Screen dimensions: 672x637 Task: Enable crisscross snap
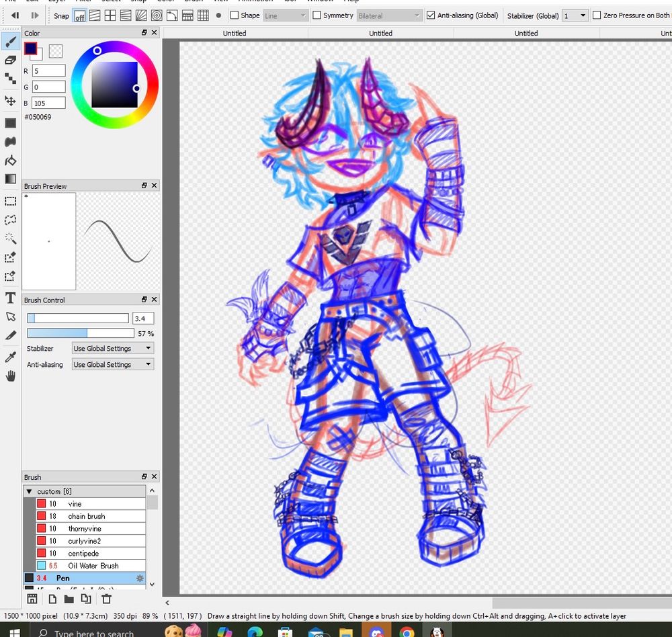110,16
